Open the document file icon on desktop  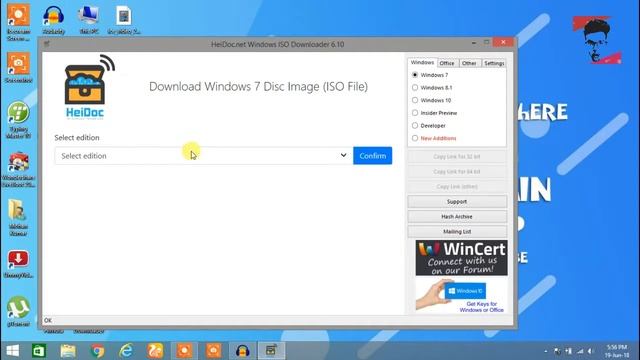[x=124, y=20]
